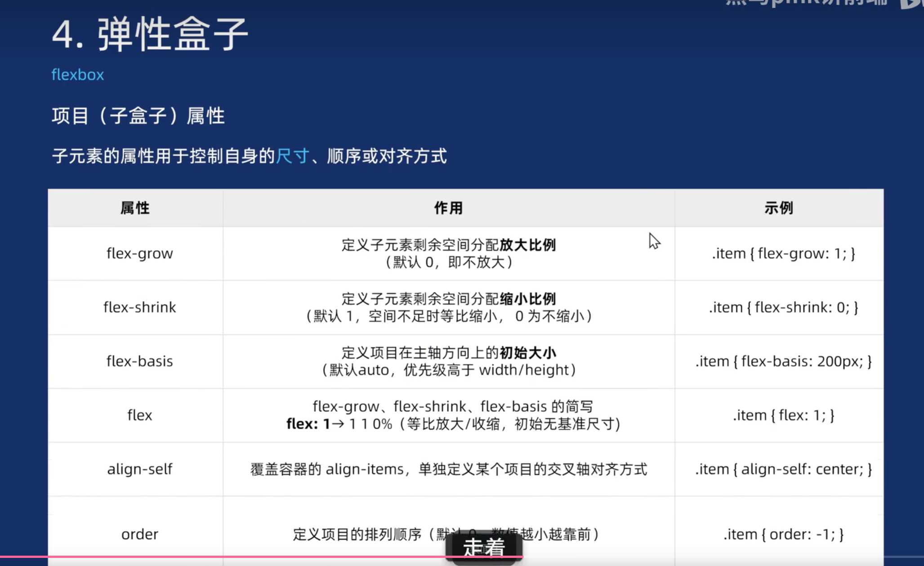Image resolution: width=924 pixels, height=566 pixels.
Task: Select the 'flex-shrink' property cell
Action: 139,307
